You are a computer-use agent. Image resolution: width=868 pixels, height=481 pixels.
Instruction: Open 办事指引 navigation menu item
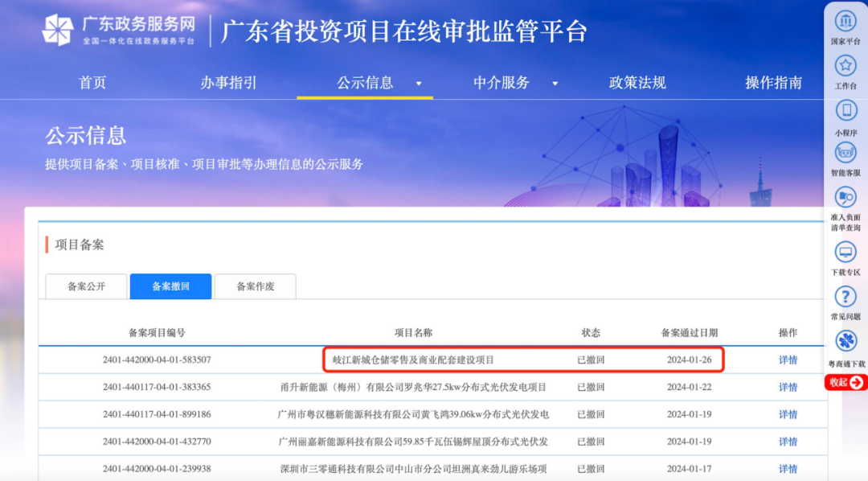(228, 82)
